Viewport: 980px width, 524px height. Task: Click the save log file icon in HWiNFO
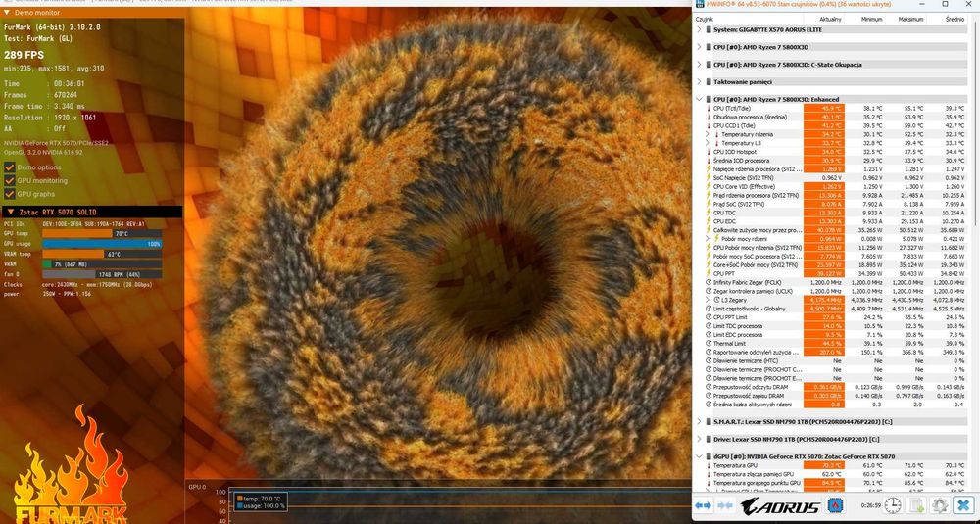(x=915, y=505)
